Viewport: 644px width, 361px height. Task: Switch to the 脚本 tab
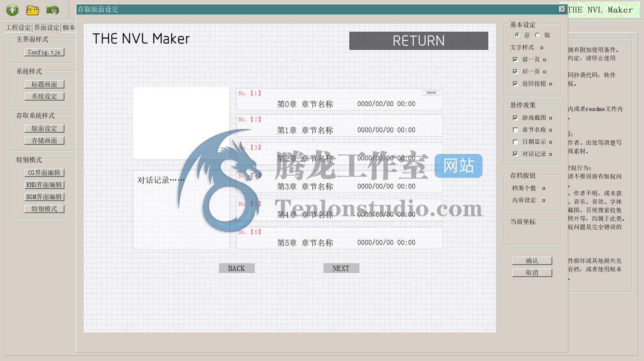68,28
